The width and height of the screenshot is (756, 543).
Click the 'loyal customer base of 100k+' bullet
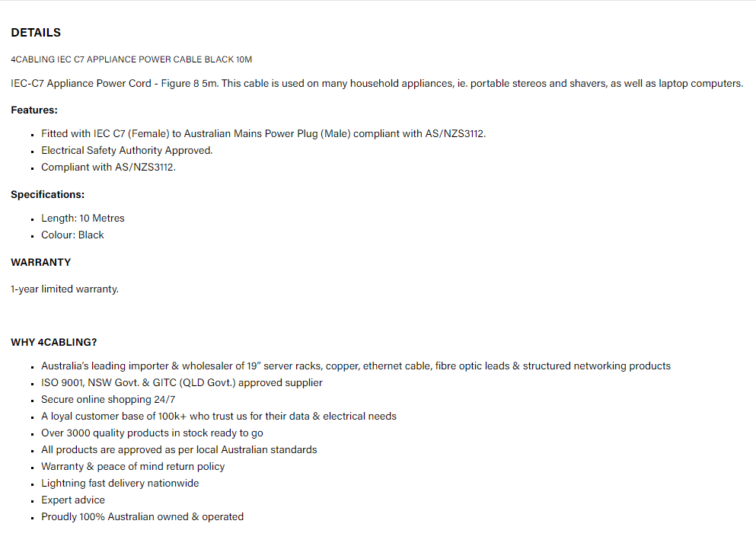point(219,416)
